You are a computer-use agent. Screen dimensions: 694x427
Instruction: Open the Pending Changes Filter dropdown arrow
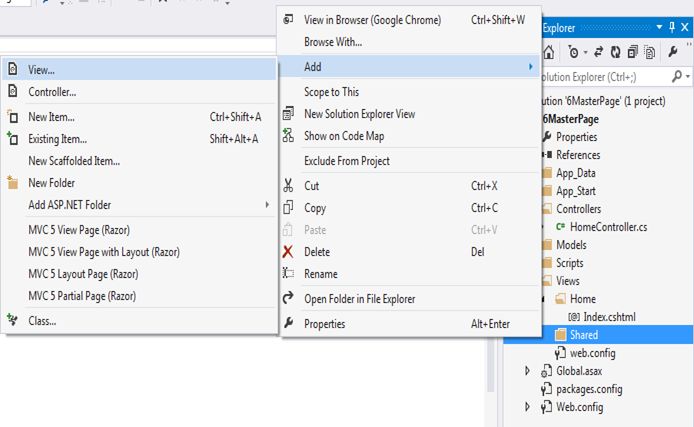(x=586, y=52)
